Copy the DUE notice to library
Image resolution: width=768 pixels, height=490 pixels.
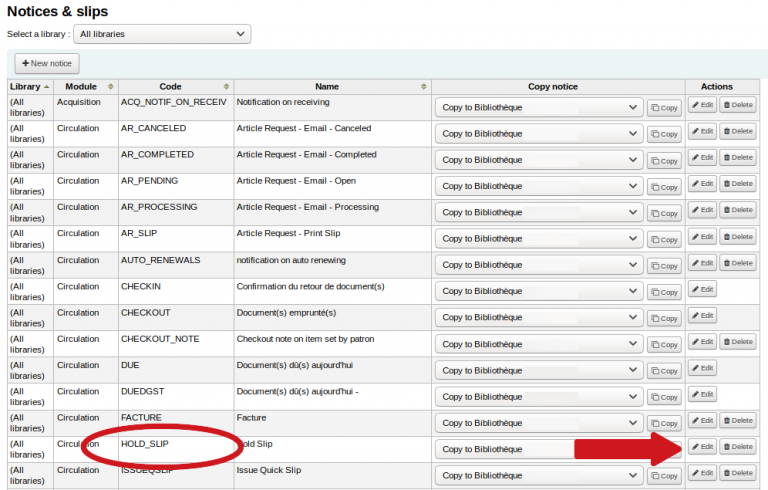(663, 370)
